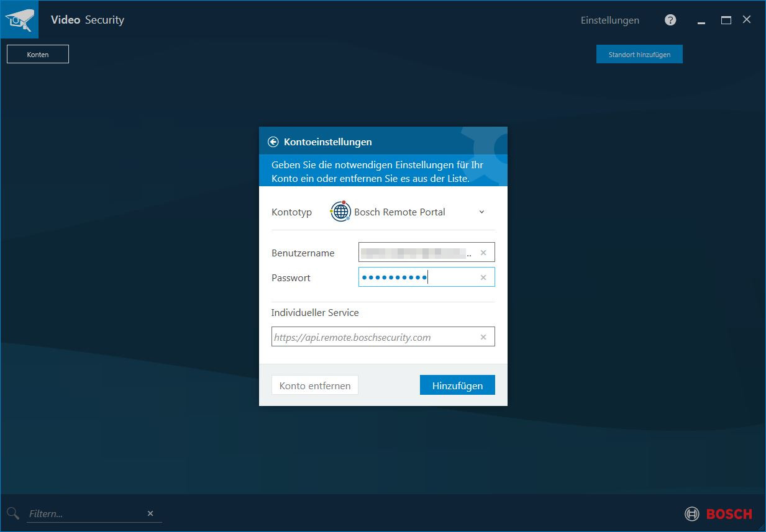Clear the Filtern search box with its X

point(150,513)
